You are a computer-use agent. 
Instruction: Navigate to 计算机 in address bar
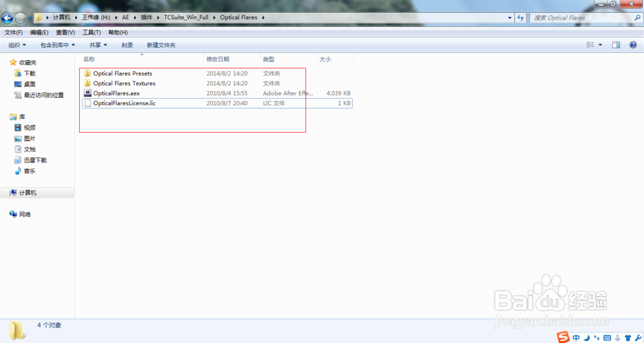(62, 17)
